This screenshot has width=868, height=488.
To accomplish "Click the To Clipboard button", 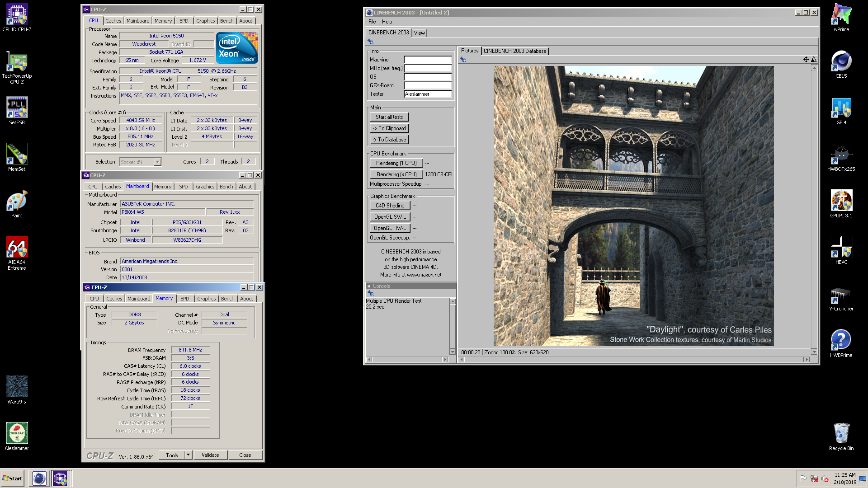I will point(389,128).
